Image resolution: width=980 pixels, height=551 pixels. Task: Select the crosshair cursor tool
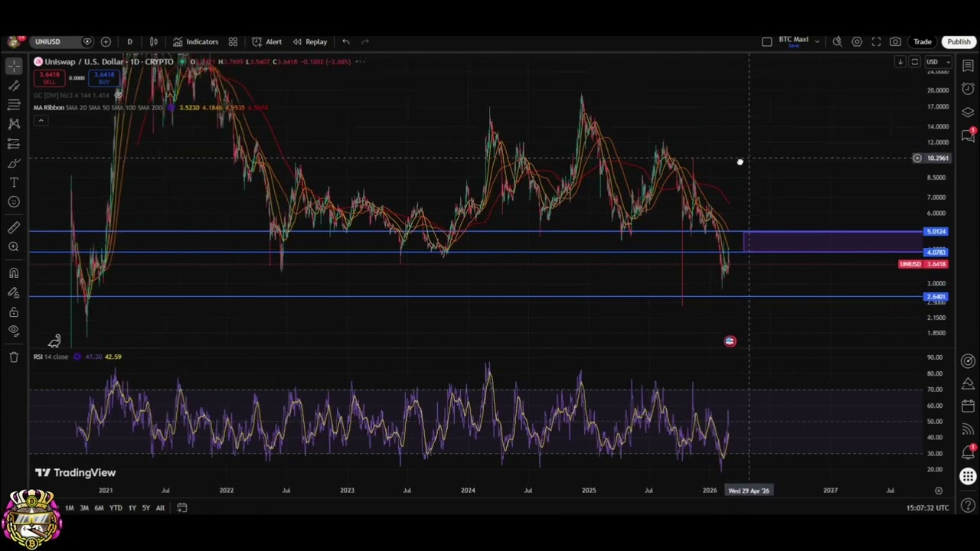(14, 67)
